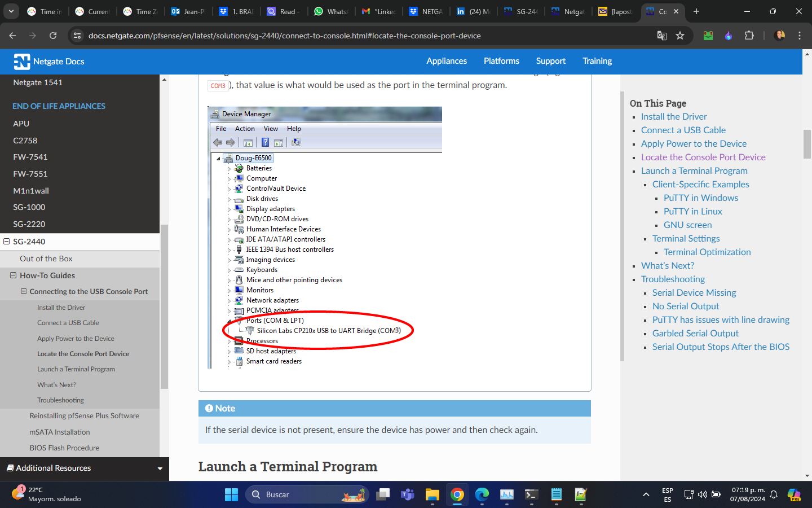812x508 pixels.
Task: Open Troubleshooting in left sidebar
Action: [61, 400]
